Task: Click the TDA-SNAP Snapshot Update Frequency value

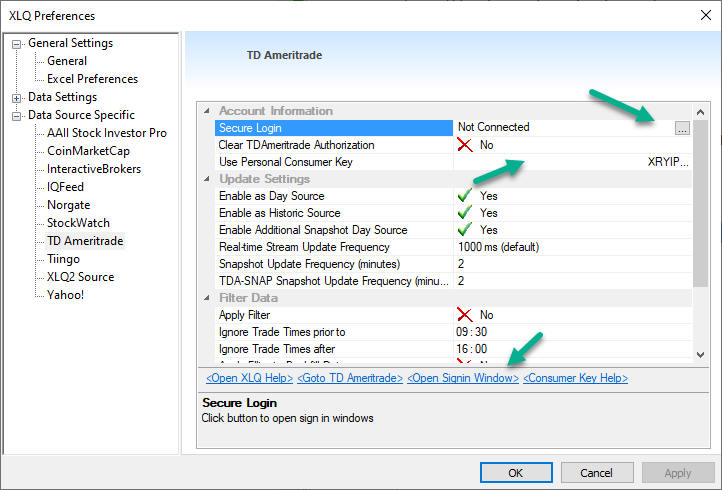Action: tap(461, 281)
